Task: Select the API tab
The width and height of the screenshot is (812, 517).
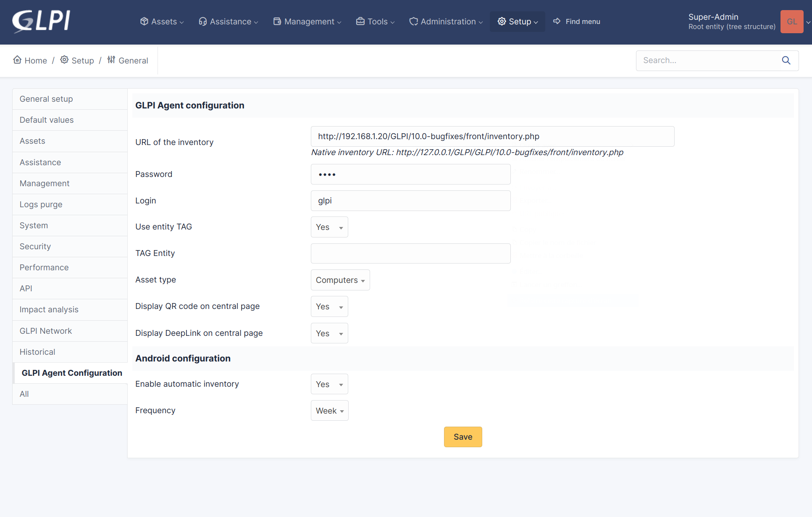Action: coord(70,288)
